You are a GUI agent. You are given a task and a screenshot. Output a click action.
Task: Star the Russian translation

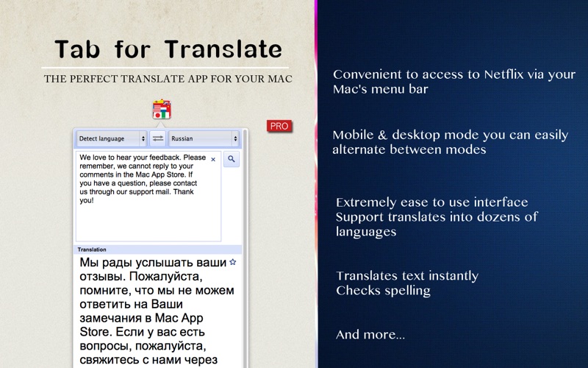coord(232,262)
